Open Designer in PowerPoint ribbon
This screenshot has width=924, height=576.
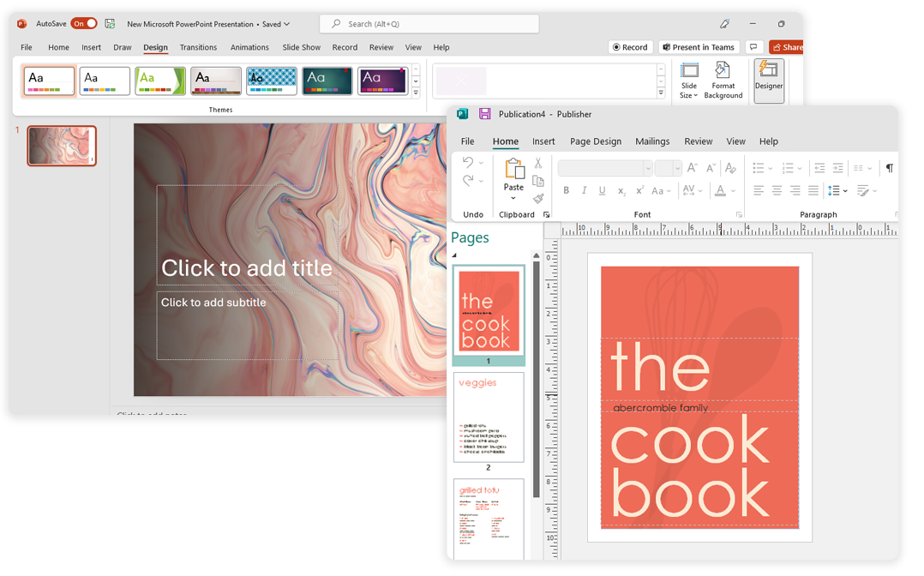(769, 81)
